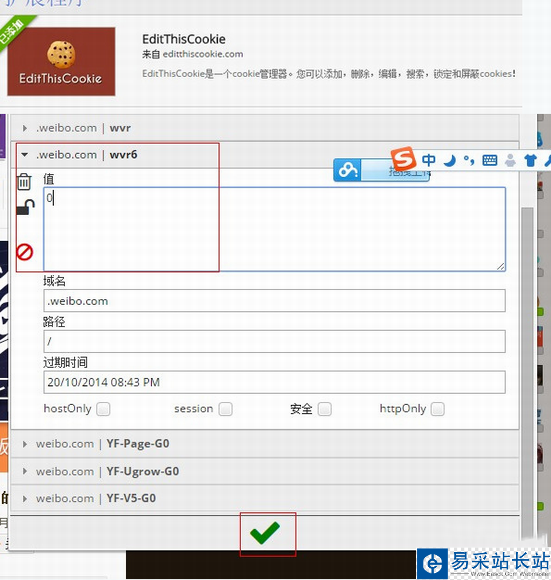This screenshot has width=551, height=580.
Task: Click into the 值 value text area
Action: click(274, 229)
